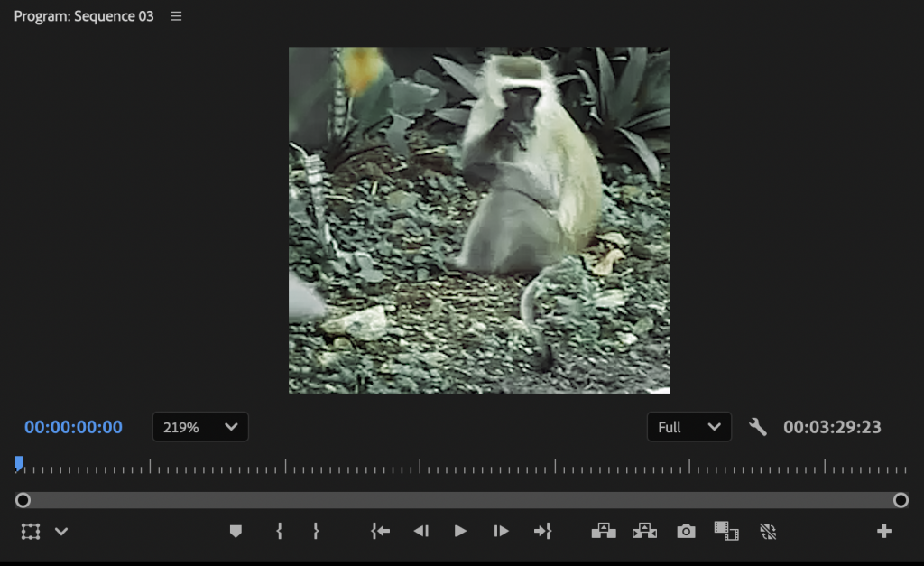Step back one frame

421,531
